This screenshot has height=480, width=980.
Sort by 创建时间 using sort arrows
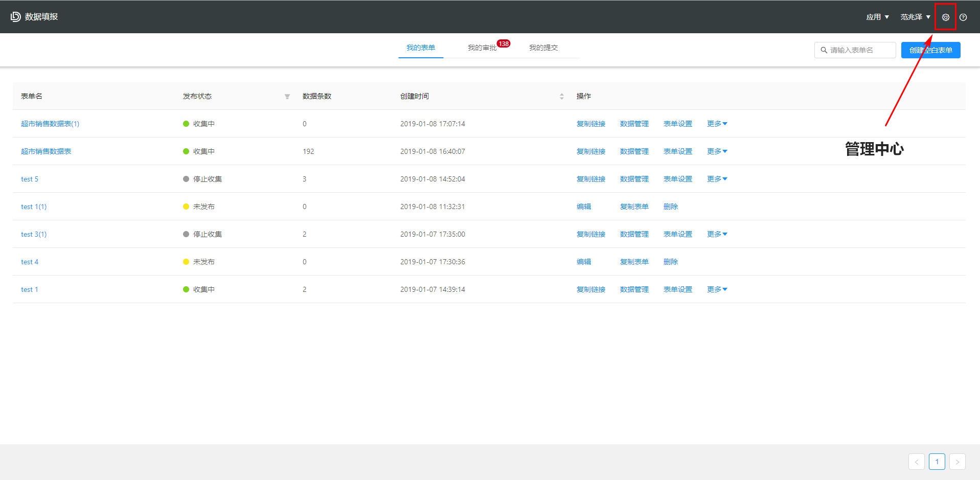coord(562,96)
